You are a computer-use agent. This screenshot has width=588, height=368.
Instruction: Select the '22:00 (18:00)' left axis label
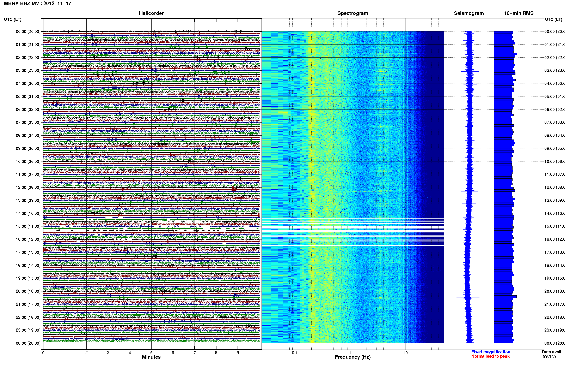point(28,317)
